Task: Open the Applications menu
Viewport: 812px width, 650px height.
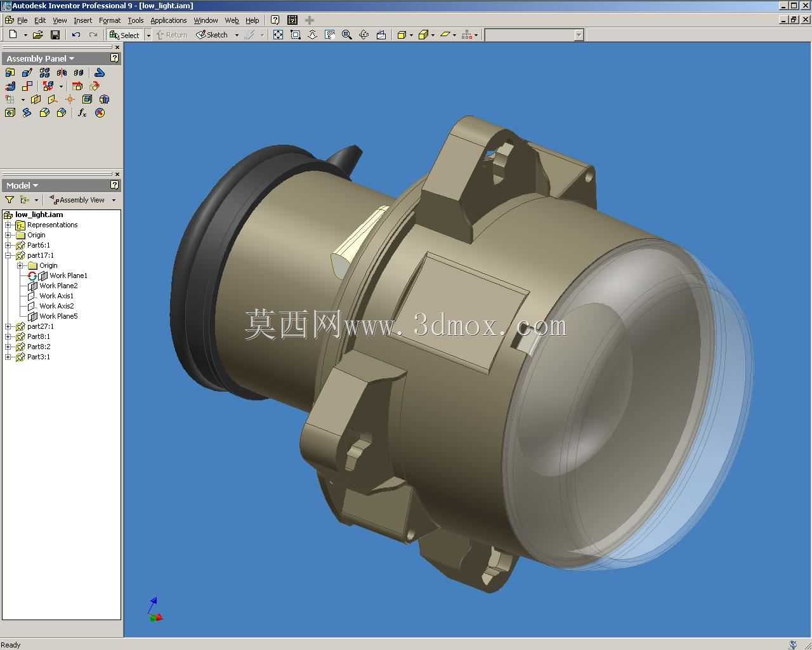Action: [169, 20]
